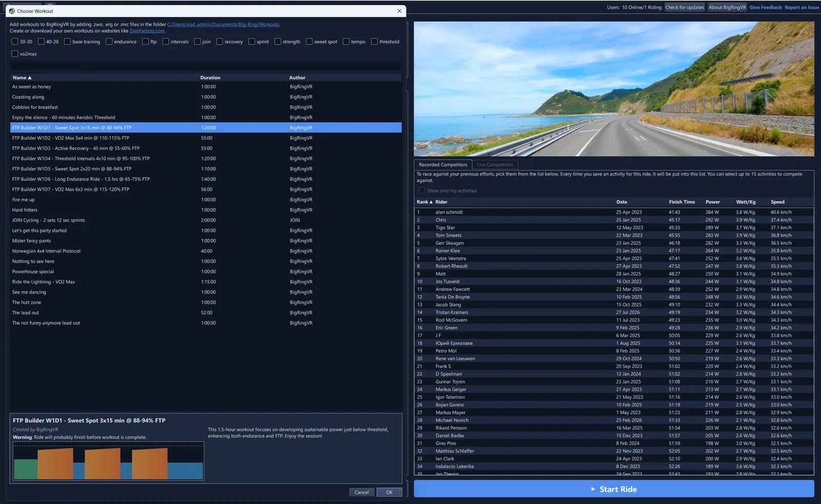This screenshot has width=821, height=504.
Task: Select FTP Builder W1D4 Threshold Intervals row
Action: 206,159
